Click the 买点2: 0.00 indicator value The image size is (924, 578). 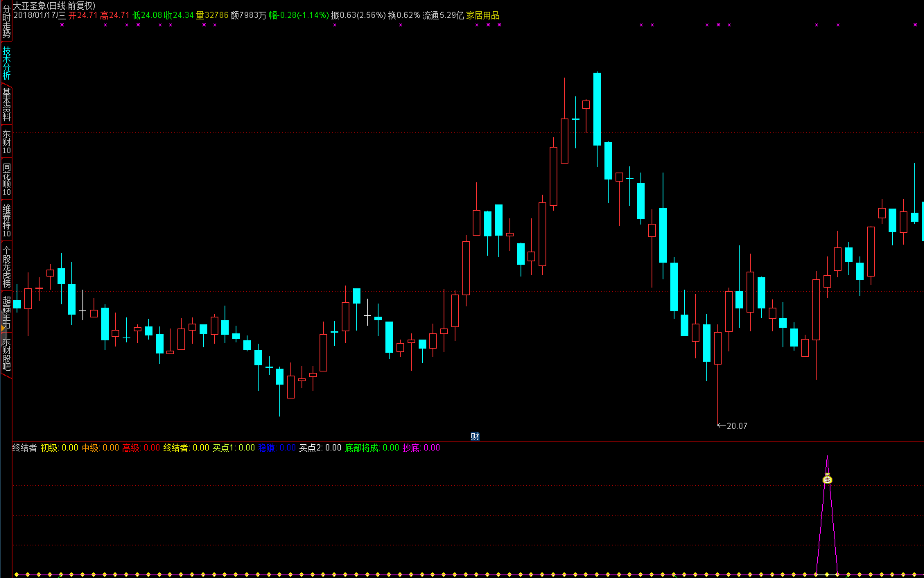[320, 448]
